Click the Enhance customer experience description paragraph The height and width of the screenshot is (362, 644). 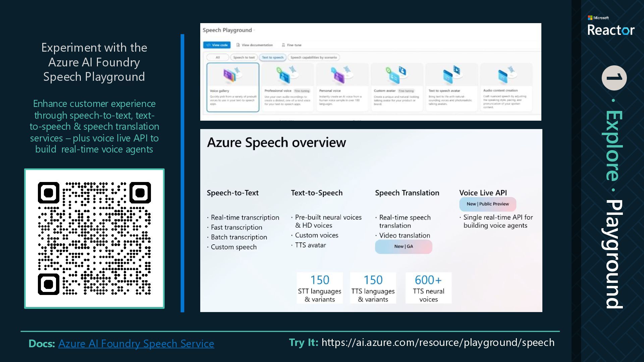94,126
